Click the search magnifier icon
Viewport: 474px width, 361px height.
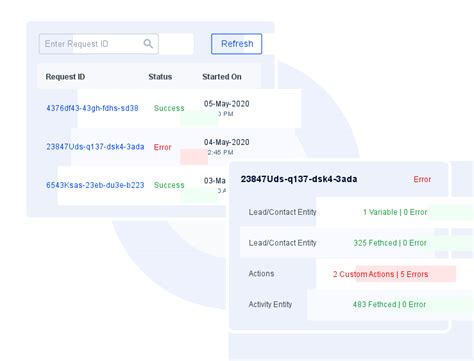pos(148,44)
